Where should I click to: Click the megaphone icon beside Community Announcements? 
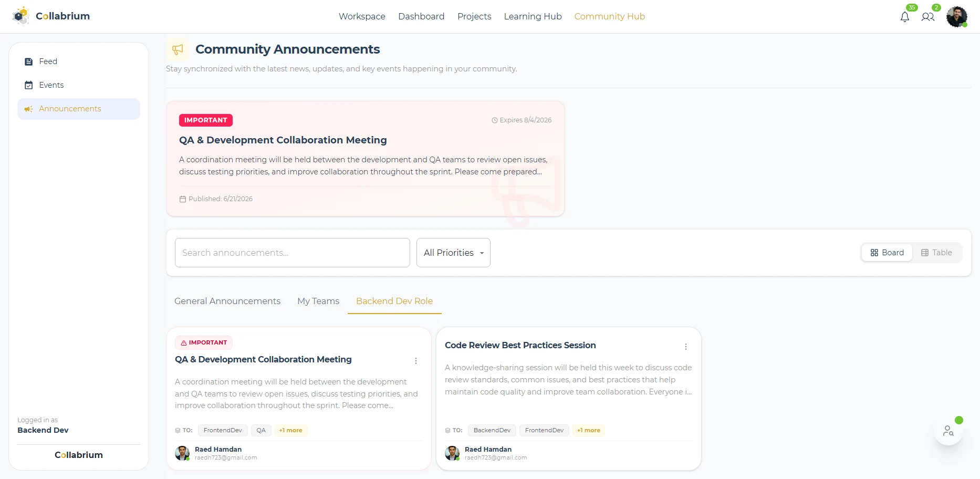click(x=178, y=49)
